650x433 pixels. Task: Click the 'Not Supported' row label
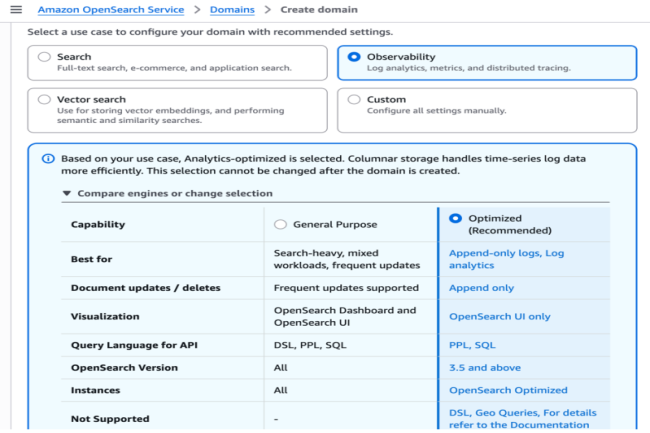[110, 419]
